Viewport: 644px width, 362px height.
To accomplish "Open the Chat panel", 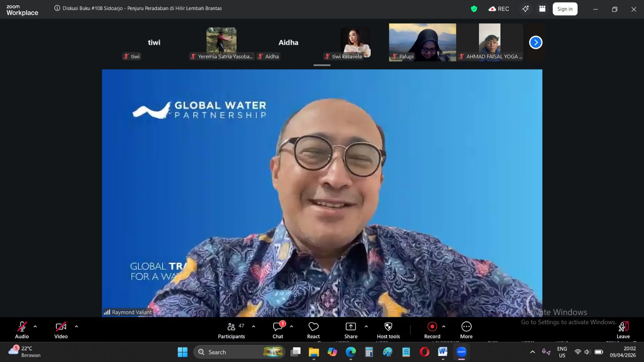I will tap(278, 330).
